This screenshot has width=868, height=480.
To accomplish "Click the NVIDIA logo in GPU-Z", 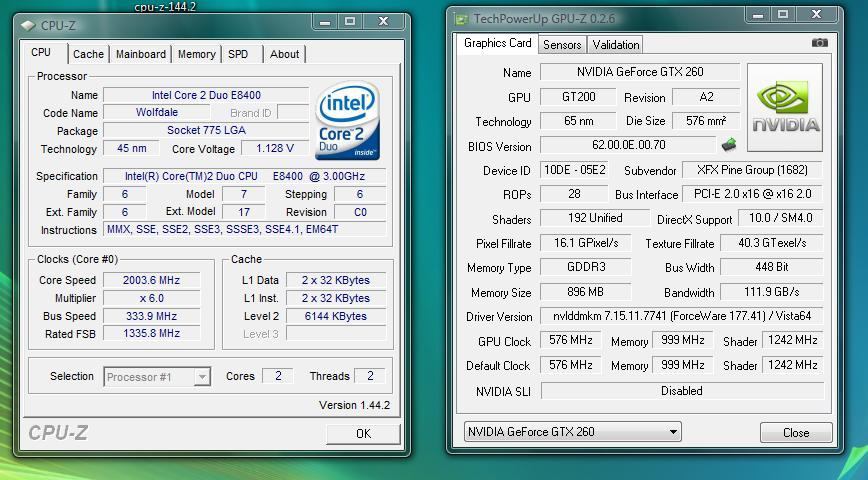I will click(785, 107).
